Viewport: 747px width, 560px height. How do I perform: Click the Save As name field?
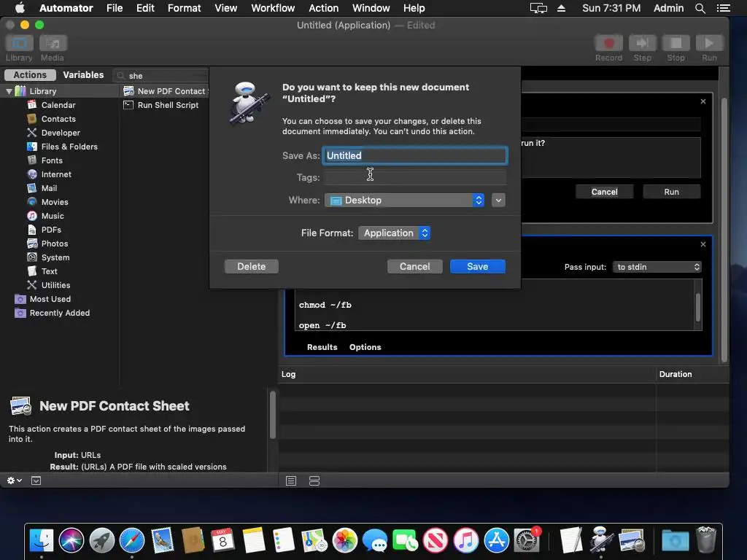pos(415,156)
